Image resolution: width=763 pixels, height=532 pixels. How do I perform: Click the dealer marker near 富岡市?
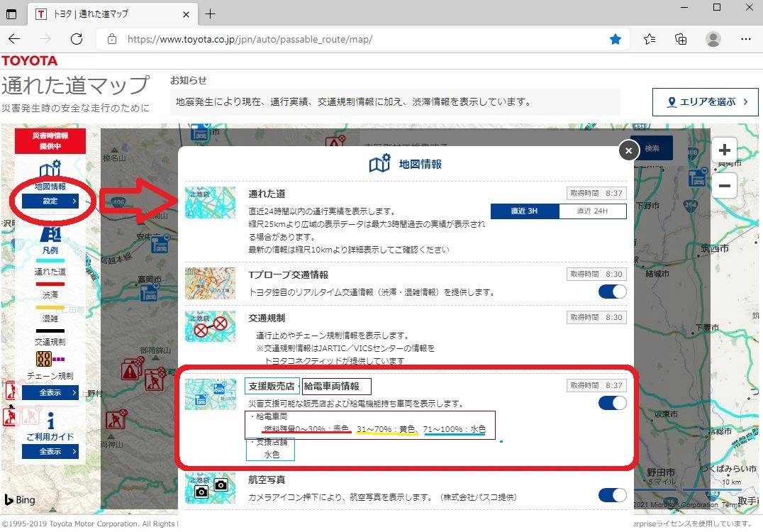click(x=150, y=292)
